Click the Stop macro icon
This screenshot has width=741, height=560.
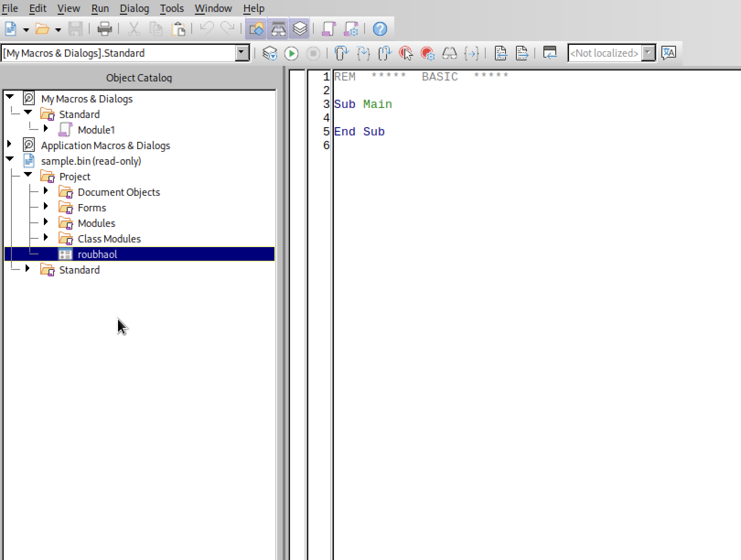pyautogui.click(x=313, y=53)
